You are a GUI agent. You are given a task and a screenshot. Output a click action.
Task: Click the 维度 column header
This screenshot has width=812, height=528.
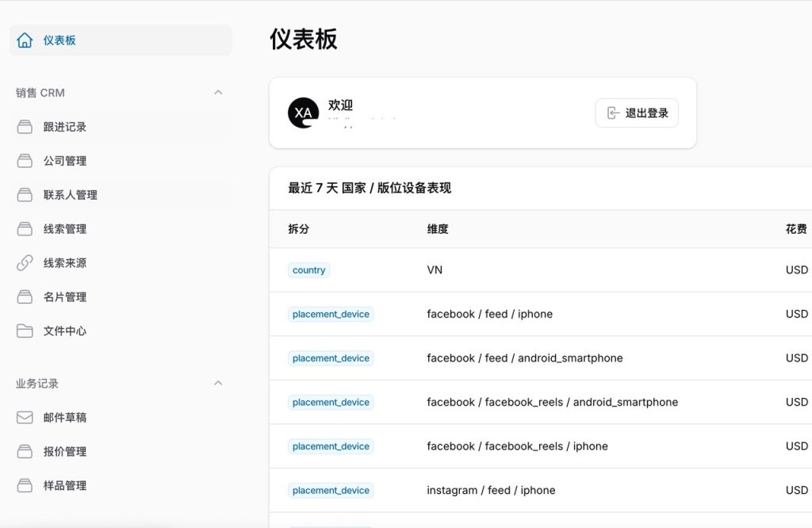click(438, 229)
